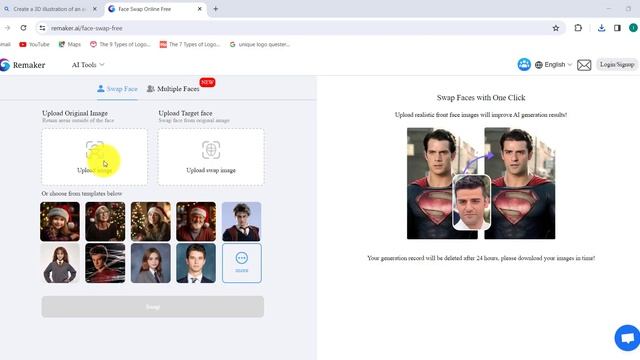Select the Spider-Man web template
Image resolution: width=640 pixels, height=360 pixels.
105,263
